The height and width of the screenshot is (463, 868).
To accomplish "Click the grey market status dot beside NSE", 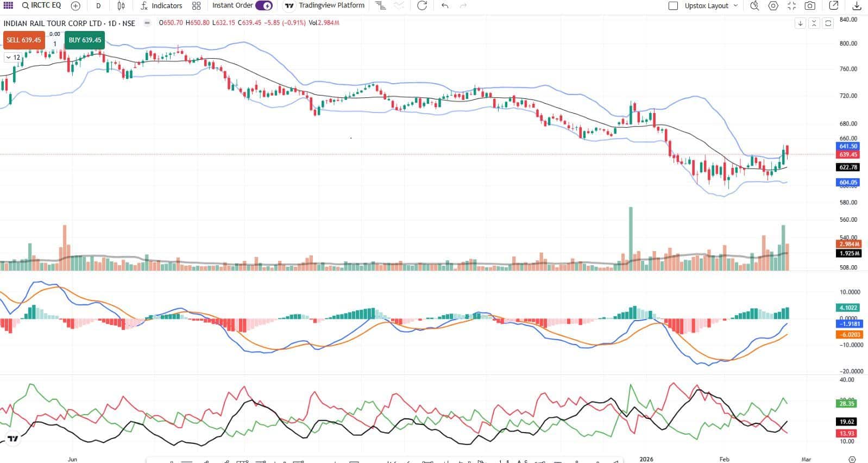I will pos(147,23).
